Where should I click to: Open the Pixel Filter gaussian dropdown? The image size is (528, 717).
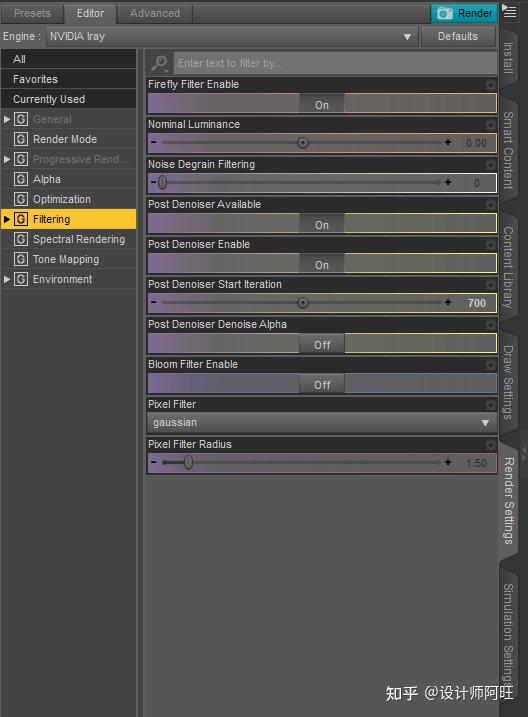click(x=322, y=423)
